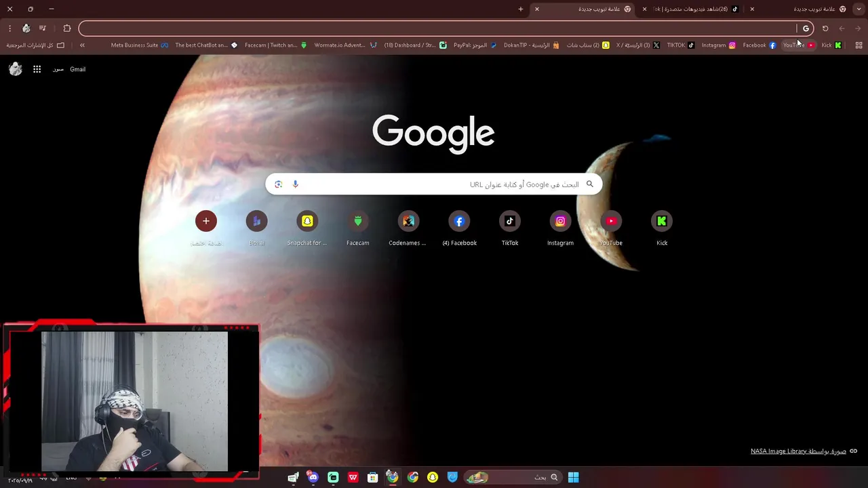Expand the tab search dropdown arrow
Viewport: 868px width, 488px height.
click(x=859, y=9)
